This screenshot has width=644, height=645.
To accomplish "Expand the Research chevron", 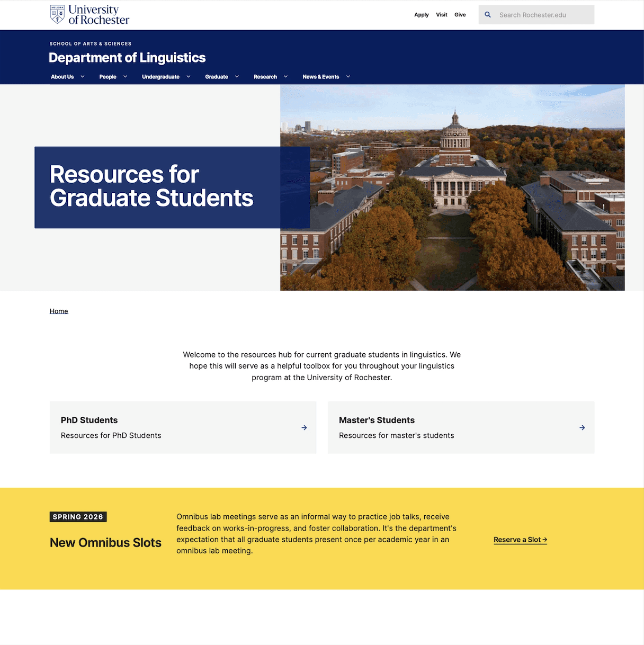I will (x=286, y=77).
